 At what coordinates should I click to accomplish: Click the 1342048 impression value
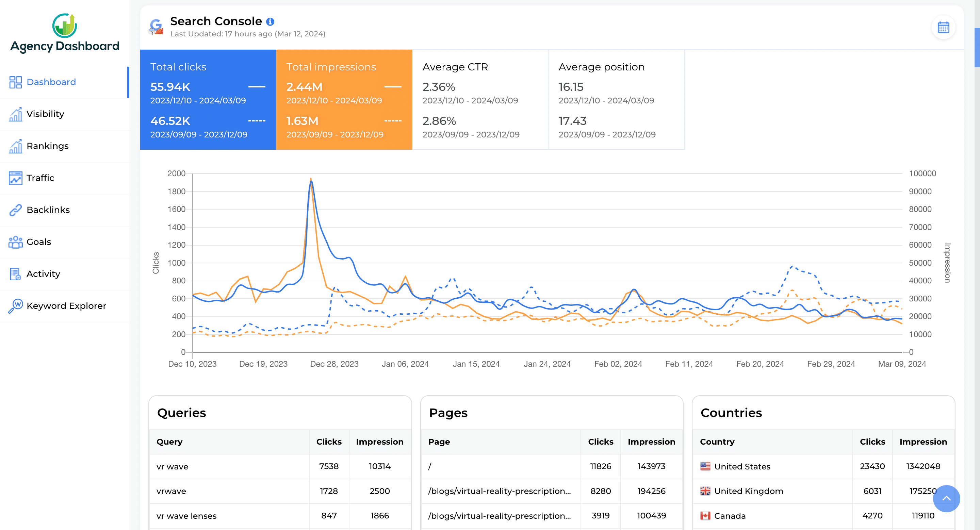(x=923, y=466)
